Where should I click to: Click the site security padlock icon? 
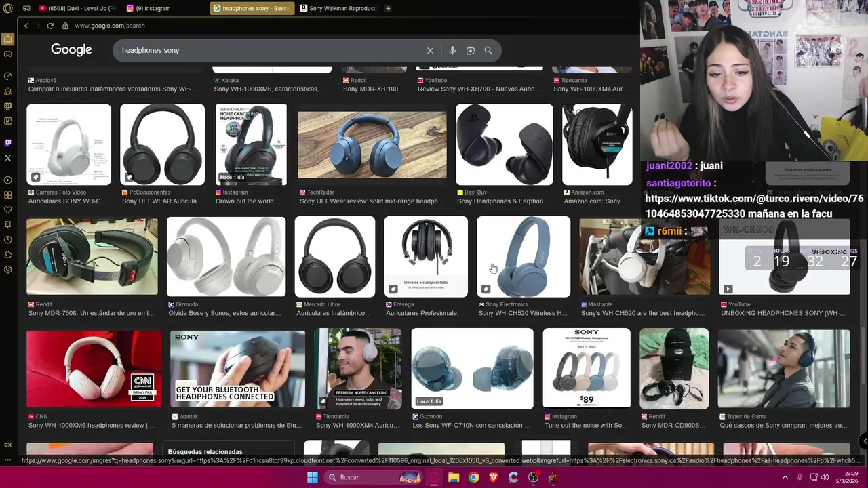pyautogui.click(x=65, y=26)
